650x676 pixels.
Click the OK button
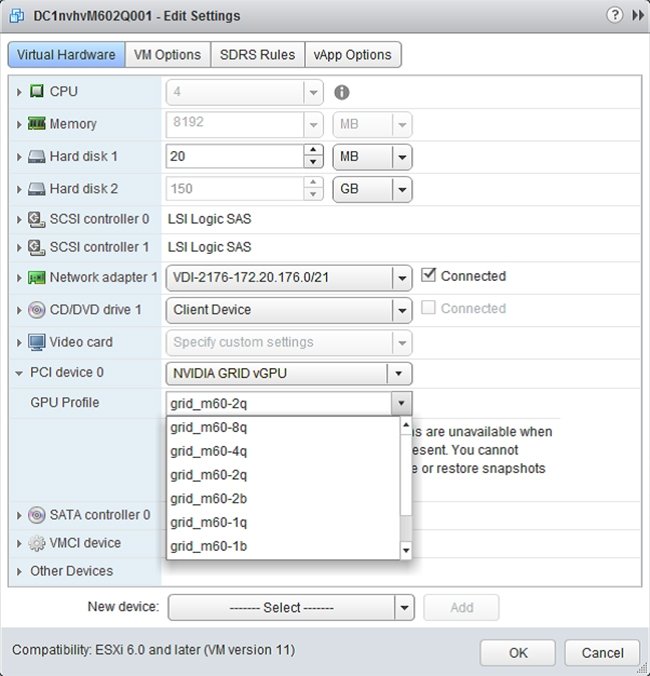coord(517,653)
